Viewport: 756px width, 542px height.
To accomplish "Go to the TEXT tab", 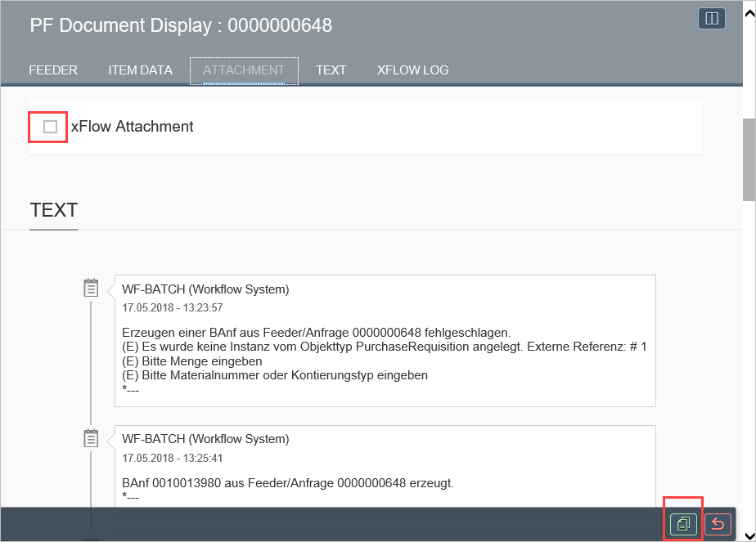I will point(331,70).
